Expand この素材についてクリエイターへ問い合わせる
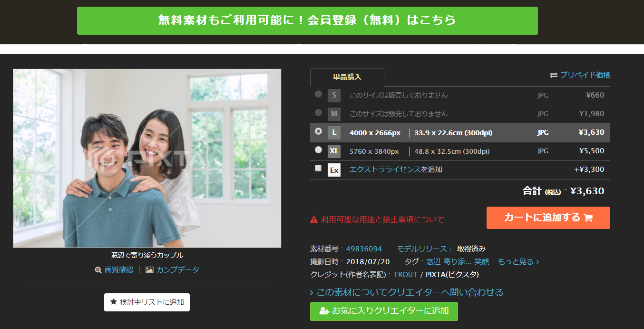This screenshot has height=329, width=644. click(407, 292)
